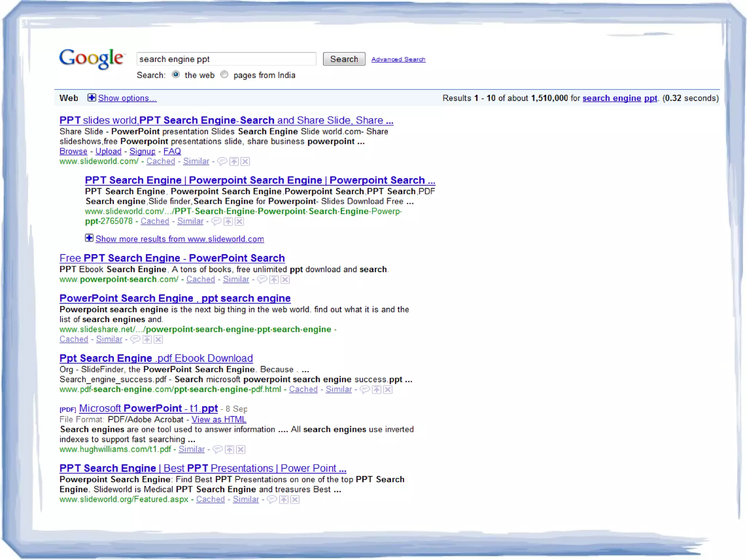
Task: Open 'Microsoft PowerPoint - t1.ppt' result
Action: click(148, 408)
